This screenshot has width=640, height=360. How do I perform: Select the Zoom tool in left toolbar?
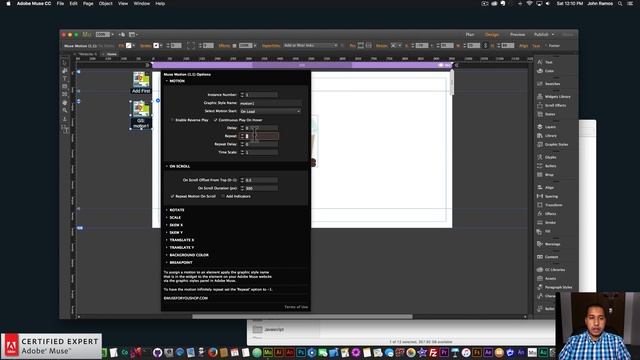click(64, 110)
